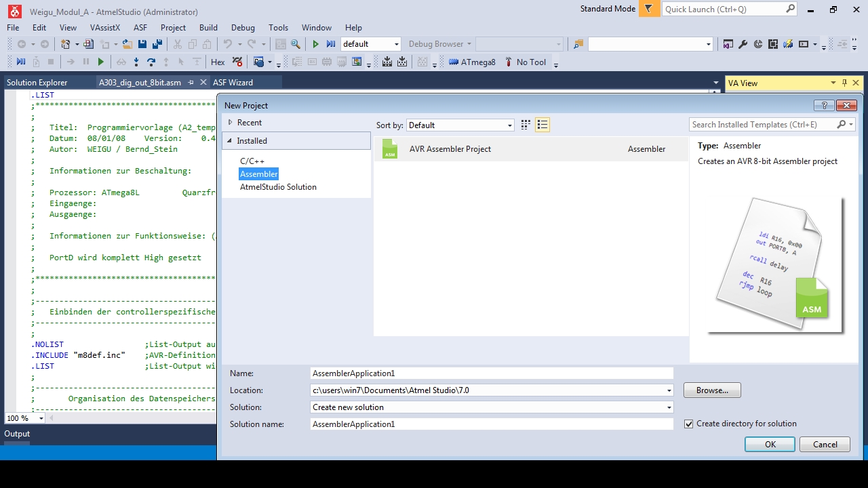Image resolution: width=868 pixels, height=488 pixels.
Task: Open the debug windows icon dropdown
Action: pos(269,62)
